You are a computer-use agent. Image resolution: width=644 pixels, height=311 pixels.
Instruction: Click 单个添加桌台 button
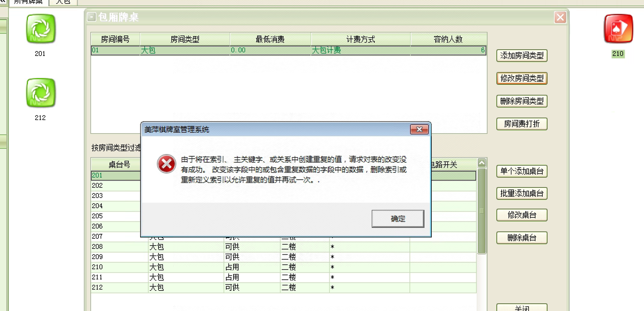click(x=521, y=171)
